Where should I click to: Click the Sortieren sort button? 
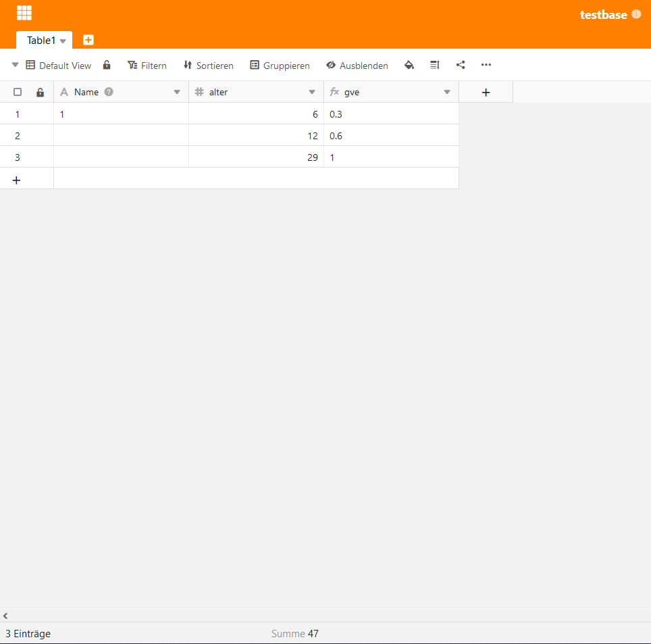(208, 66)
